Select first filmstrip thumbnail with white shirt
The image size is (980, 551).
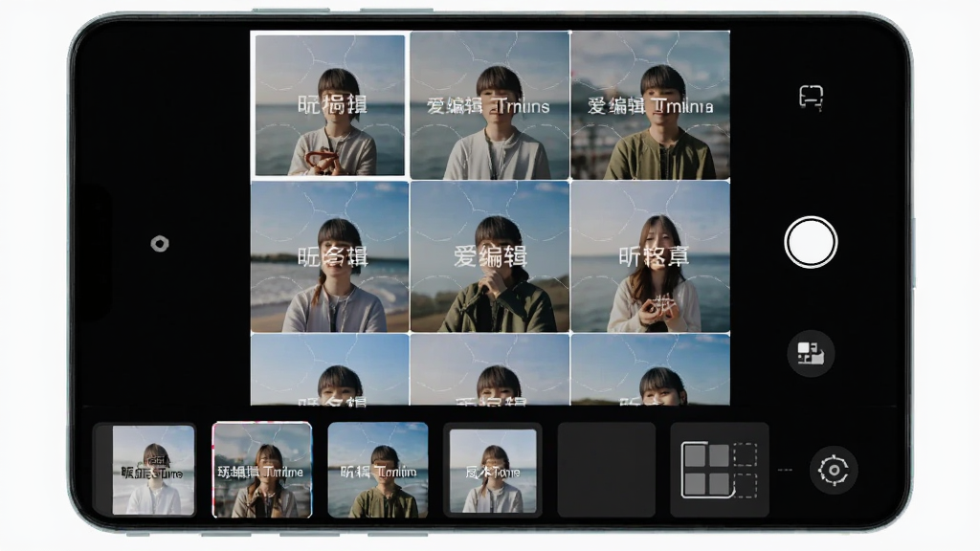(153, 470)
